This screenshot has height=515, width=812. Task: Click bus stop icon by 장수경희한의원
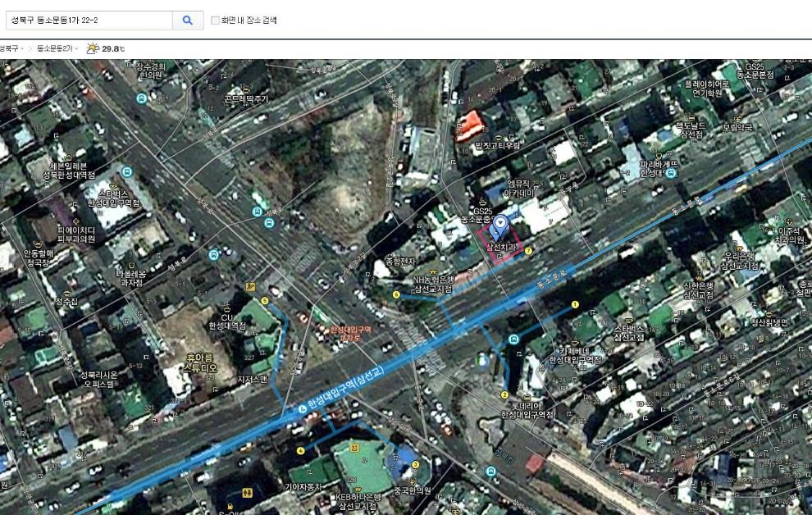[142, 98]
